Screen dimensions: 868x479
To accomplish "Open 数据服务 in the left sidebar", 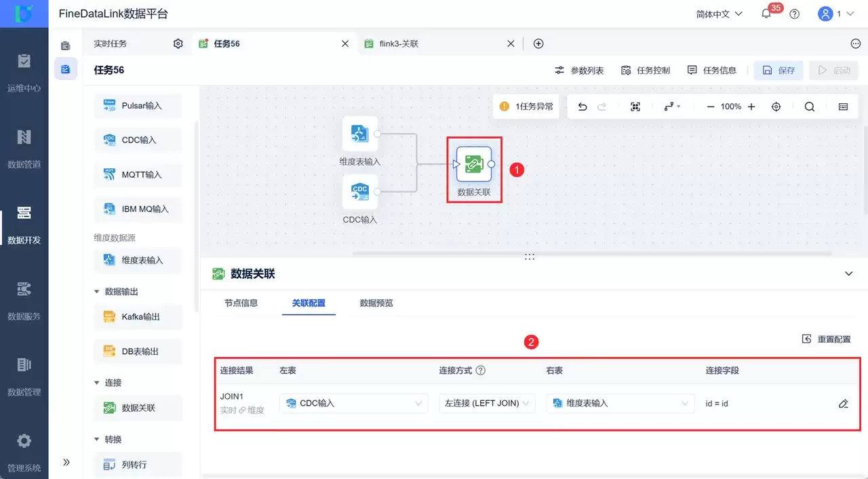I will [24, 301].
